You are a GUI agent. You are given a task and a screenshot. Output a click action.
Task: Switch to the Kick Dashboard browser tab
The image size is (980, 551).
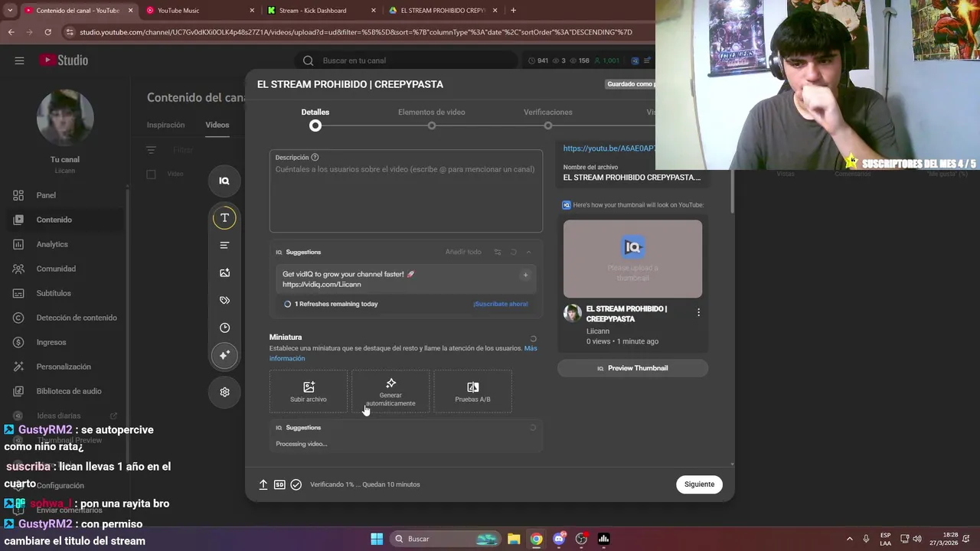322,11
